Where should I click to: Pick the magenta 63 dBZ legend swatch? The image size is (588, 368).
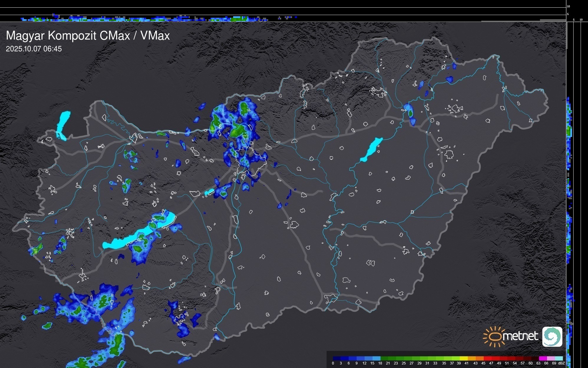pos(543,358)
